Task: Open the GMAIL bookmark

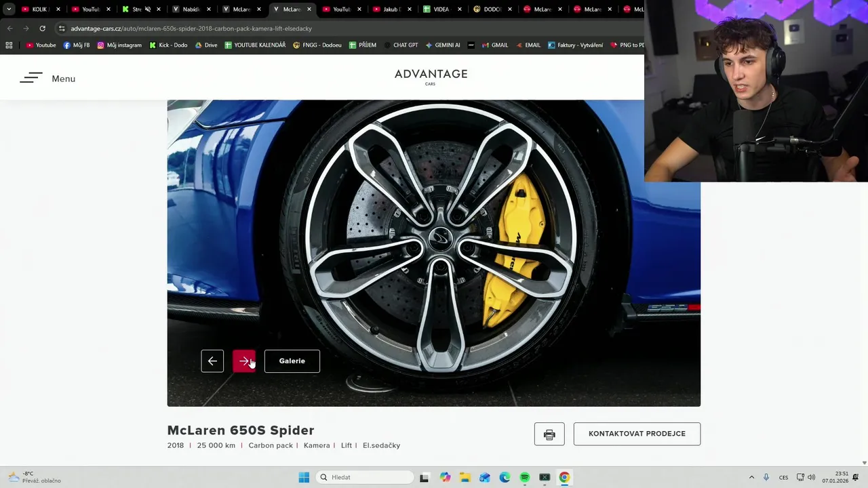Action: tap(494, 45)
